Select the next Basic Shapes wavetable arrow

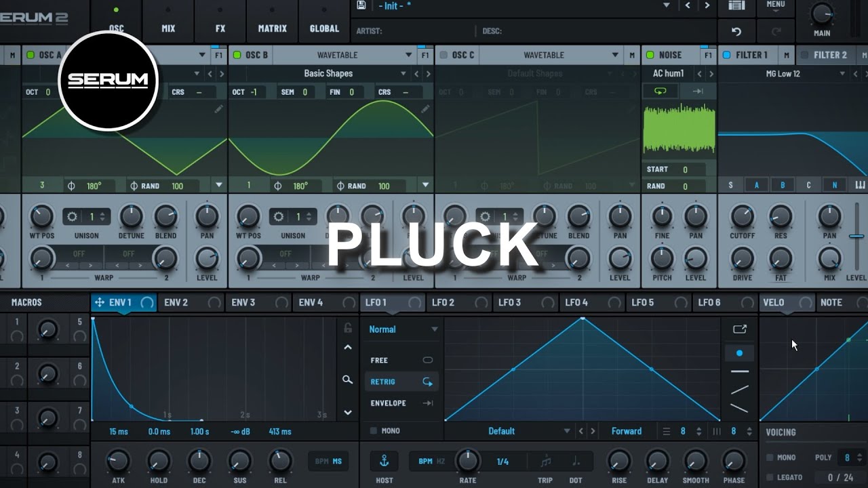click(428, 73)
